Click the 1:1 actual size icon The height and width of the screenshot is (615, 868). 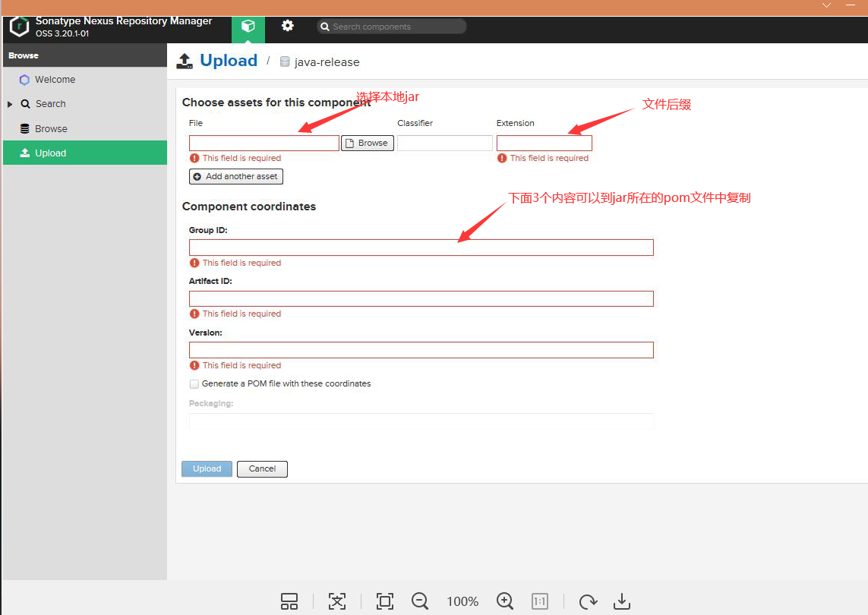539,601
